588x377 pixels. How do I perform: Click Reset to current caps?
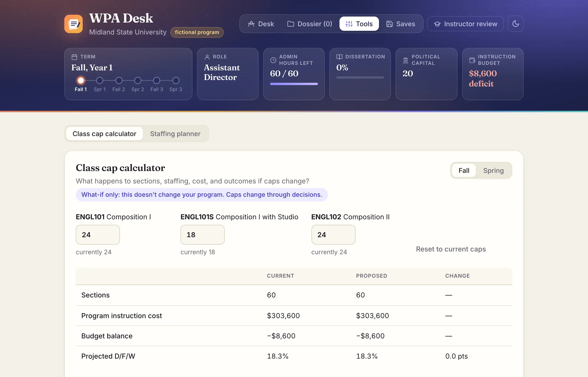[x=451, y=249]
